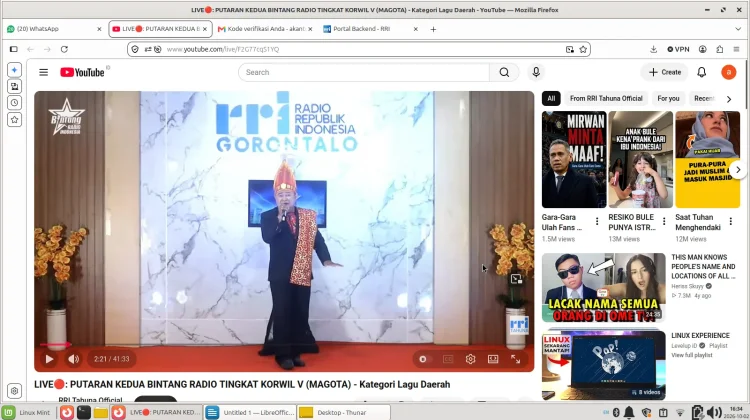Reload the page in Firefox toolbar
Viewport: 750px width, 420px height.
click(x=64, y=49)
